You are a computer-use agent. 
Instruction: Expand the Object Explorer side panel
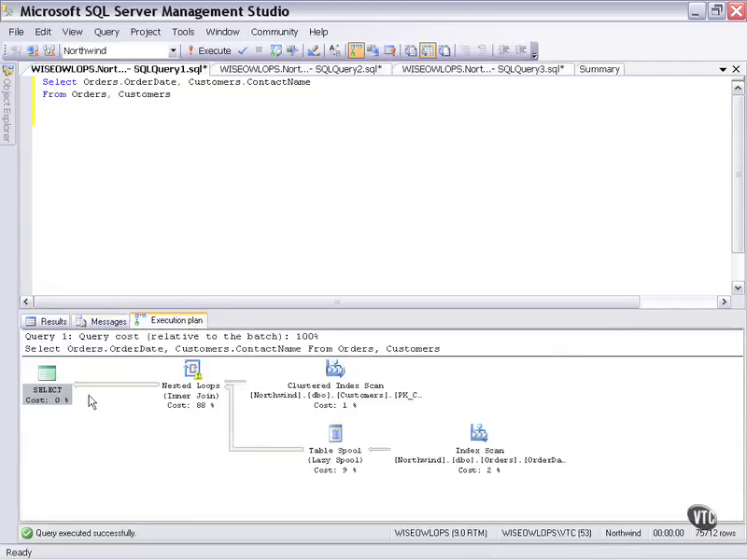pos(7,104)
